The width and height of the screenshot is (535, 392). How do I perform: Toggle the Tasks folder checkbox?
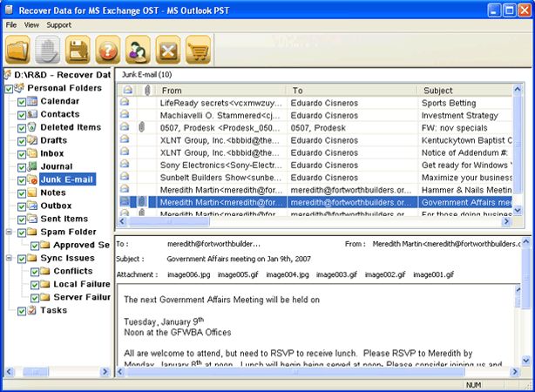point(23,310)
